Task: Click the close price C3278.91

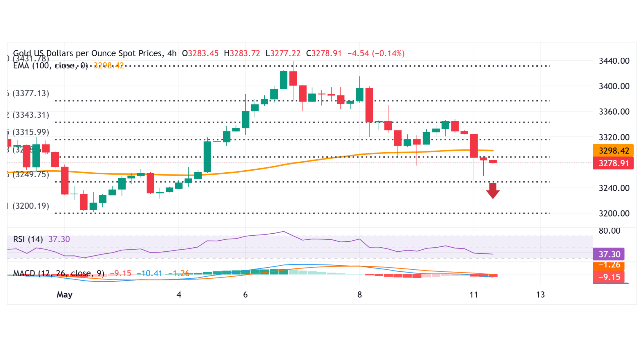Action: [x=324, y=53]
